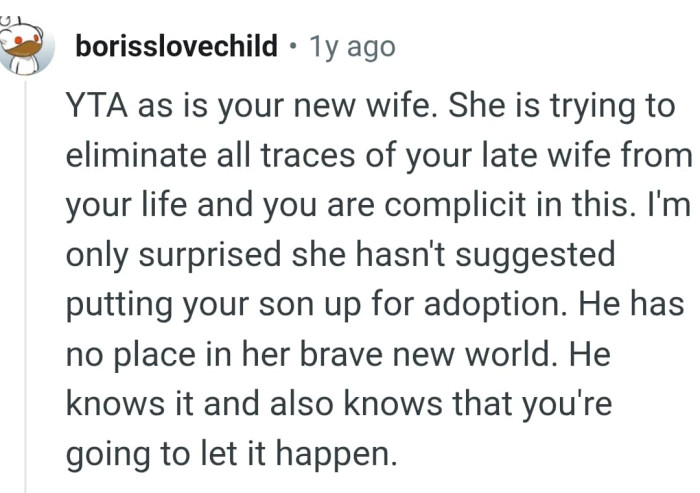Click the phrase 'no place in her'
This screenshot has height=493, width=700.
tap(170, 353)
